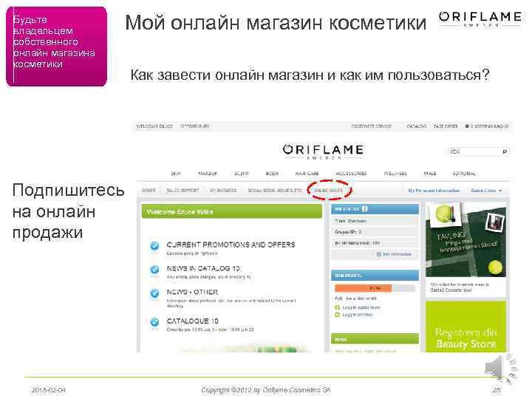Open the Order tab
532x399 pixels.
pos(149,191)
